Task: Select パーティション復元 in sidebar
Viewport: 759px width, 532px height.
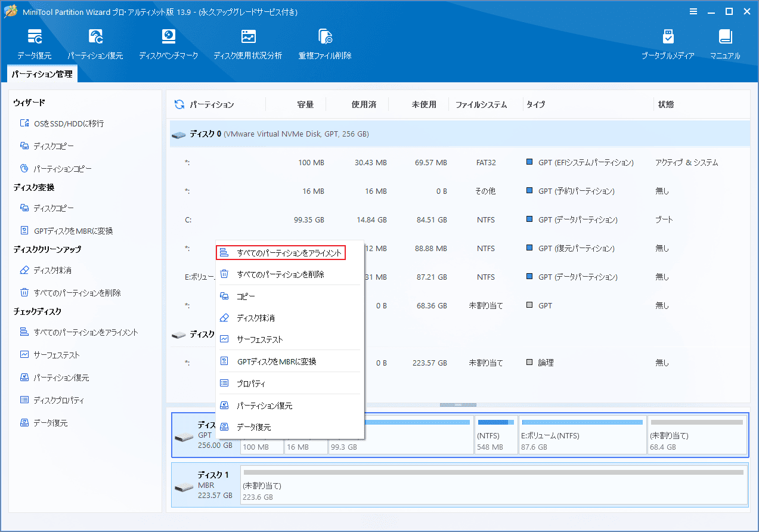Action: click(54, 378)
